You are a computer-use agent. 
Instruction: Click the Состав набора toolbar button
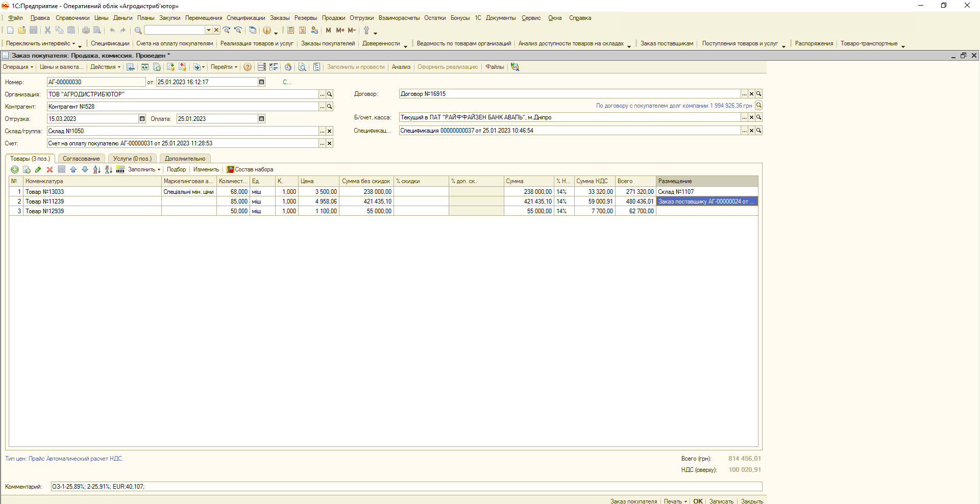(x=250, y=169)
